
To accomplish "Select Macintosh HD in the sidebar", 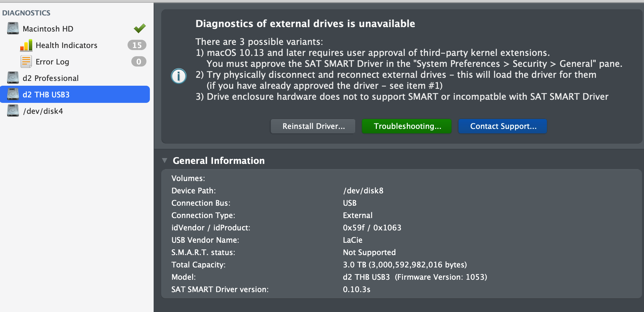I will [x=48, y=29].
